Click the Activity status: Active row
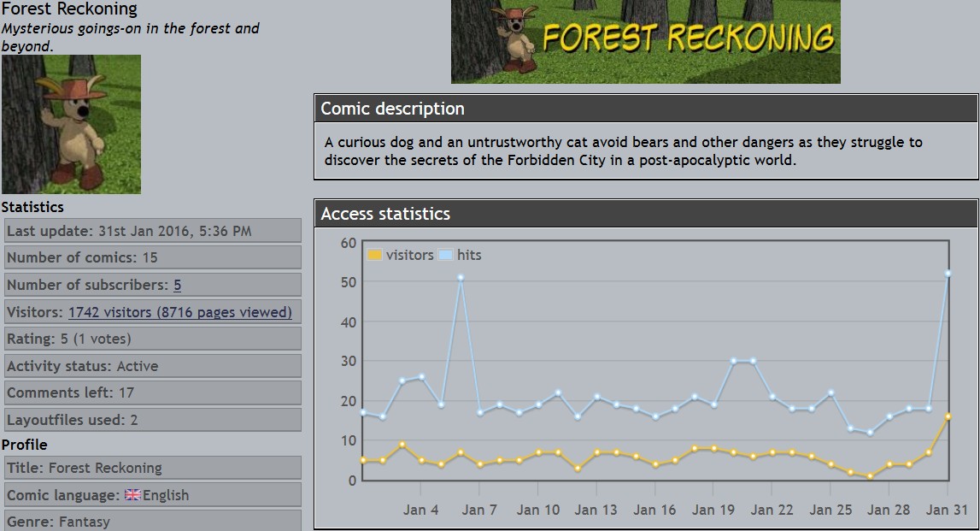Viewport: 980px width, 531px height. click(x=153, y=366)
